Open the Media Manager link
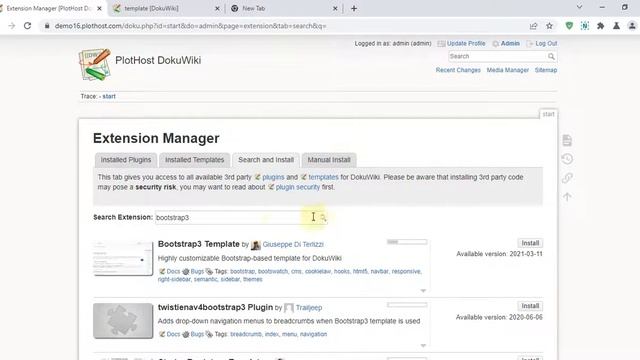 pyautogui.click(x=507, y=70)
